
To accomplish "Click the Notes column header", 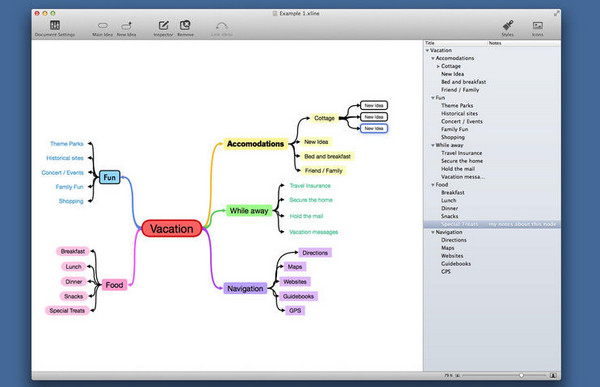I will coord(495,43).
